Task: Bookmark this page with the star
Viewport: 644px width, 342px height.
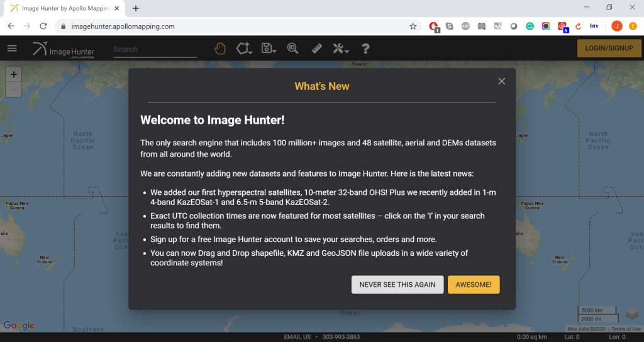Action: pyautogui.click(x=413, y=26)
